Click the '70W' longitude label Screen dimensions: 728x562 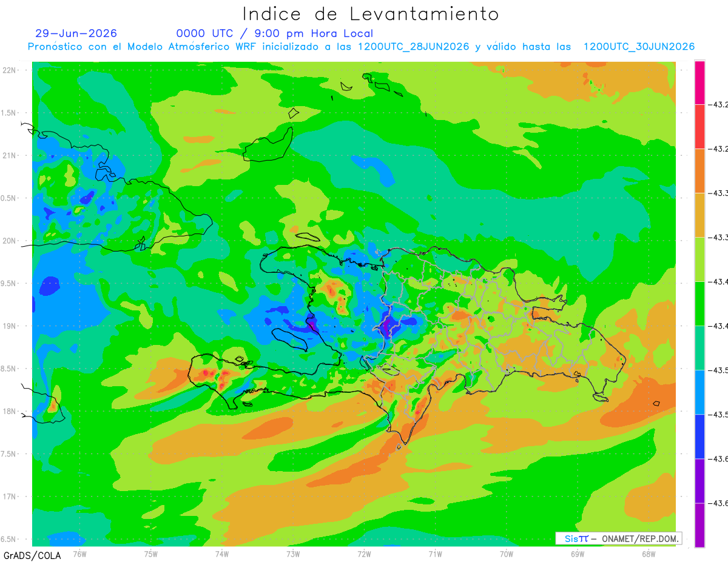click(x=507, y=554)
